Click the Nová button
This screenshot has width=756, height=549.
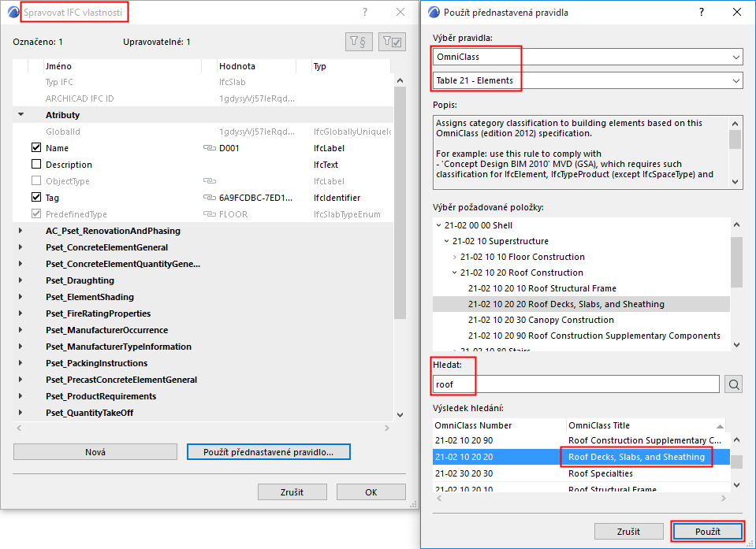tap(95, 451)
